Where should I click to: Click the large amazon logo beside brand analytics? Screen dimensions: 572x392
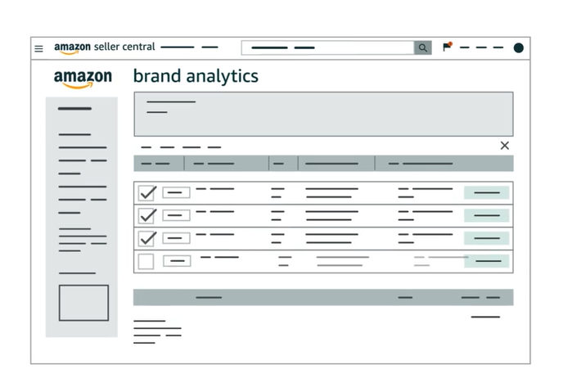(x=83, y=79)
